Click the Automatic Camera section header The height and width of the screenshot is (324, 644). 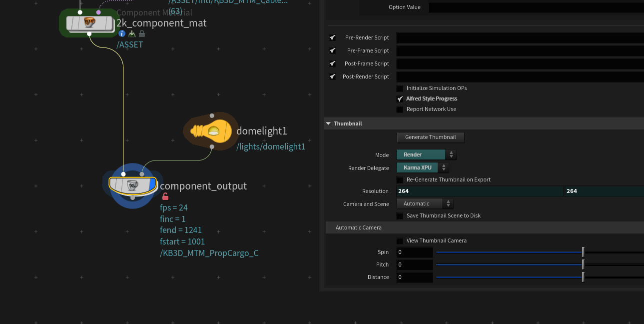tap(358, 227)
